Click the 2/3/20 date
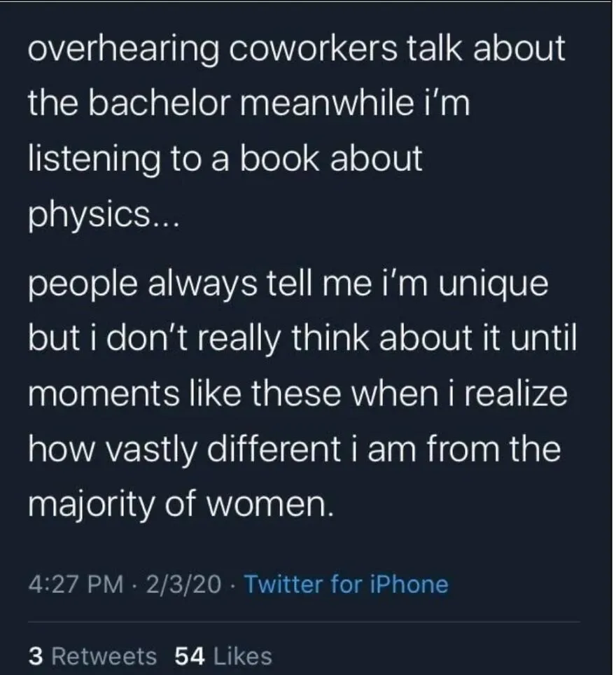This screenshot has width=616, height=675. click(183, 585)
